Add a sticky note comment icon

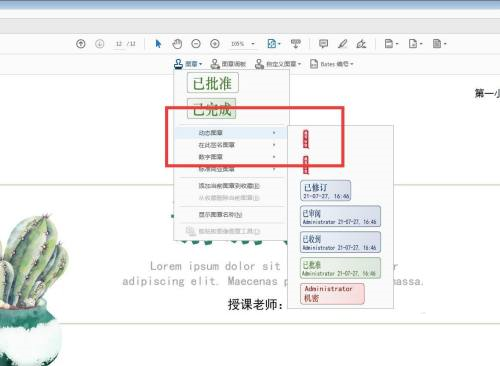tap(323, 44)
